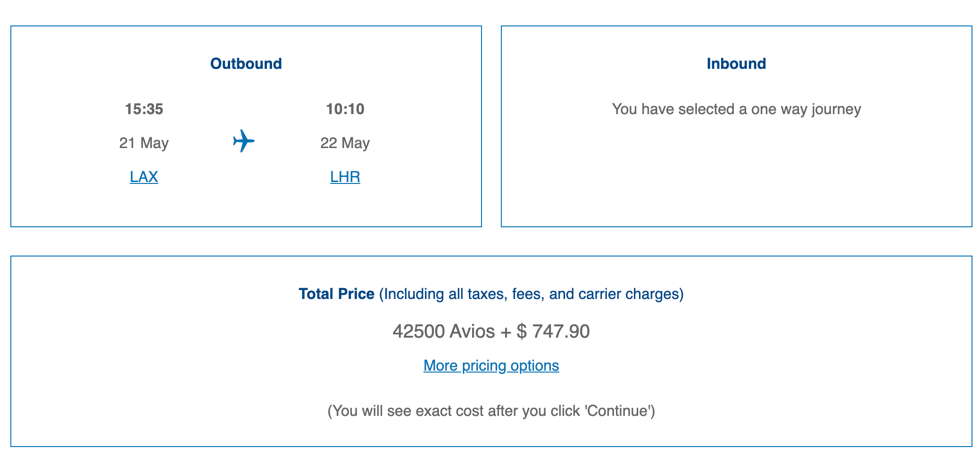The height and width of the screenshot is (464, 980).
Task: Click the 42500 points figure
Action: [418, 331]
